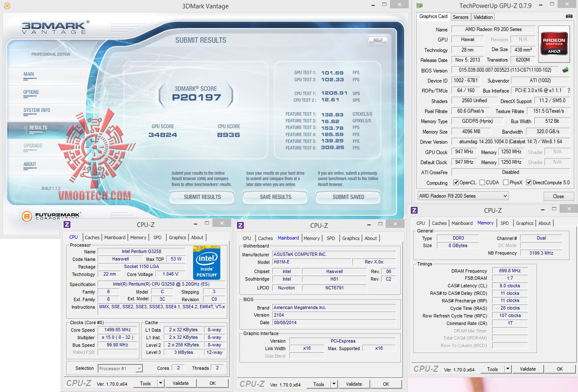Image resolution: width=578 pixels, height=392 pixels.
Task: Open the Validation tab in GPU-Z
Action: tap(483, 17)
